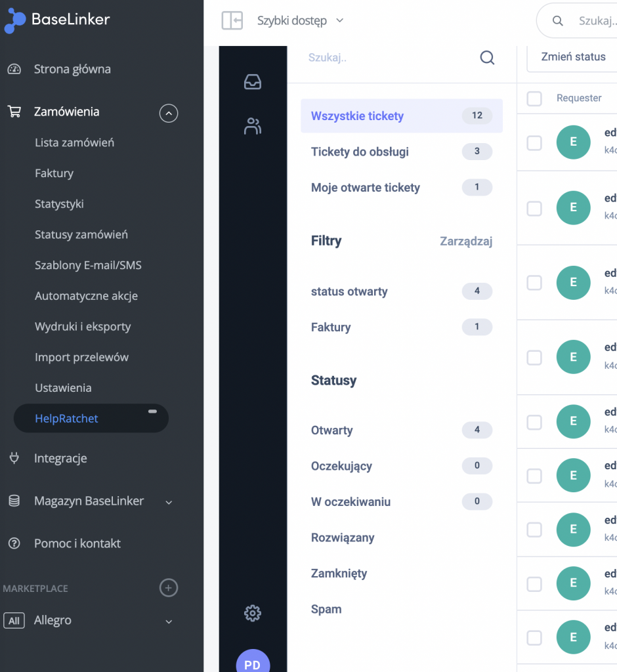This screenshot has width=617, height=672.
Task: Open the Szybki dostęp dropdown
Action: (x=300, y=20)
